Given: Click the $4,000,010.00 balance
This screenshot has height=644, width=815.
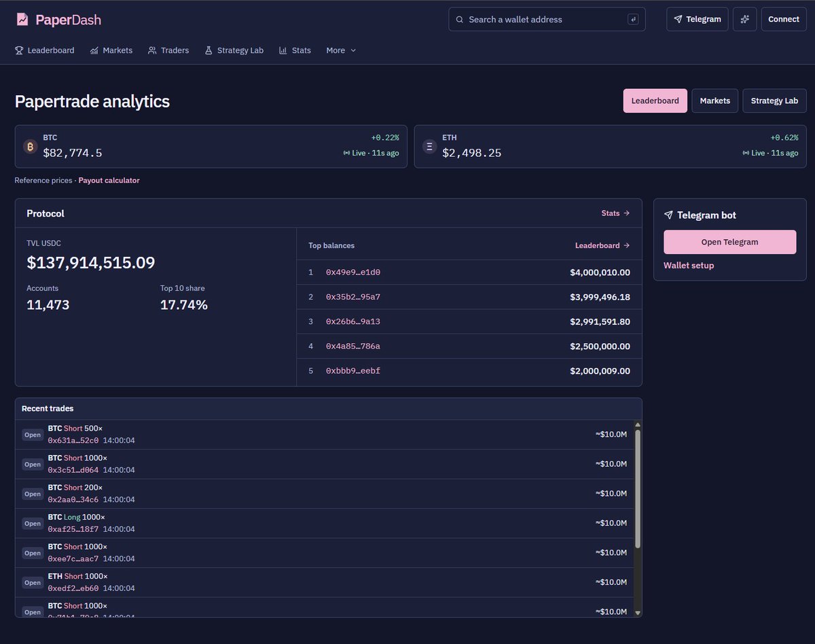Looking at the screenshot, I should [600, 272].
